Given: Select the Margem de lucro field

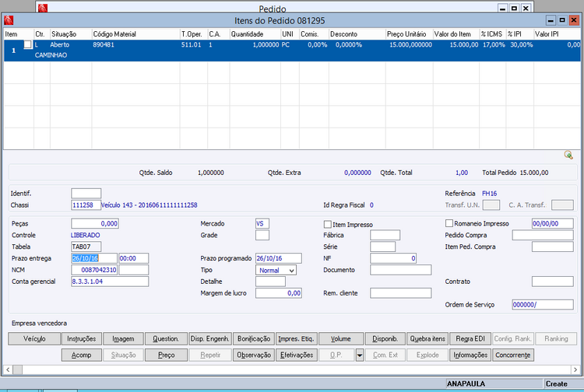Looking at the screenshot, I should pyautogui.click(x=279, y=293).
